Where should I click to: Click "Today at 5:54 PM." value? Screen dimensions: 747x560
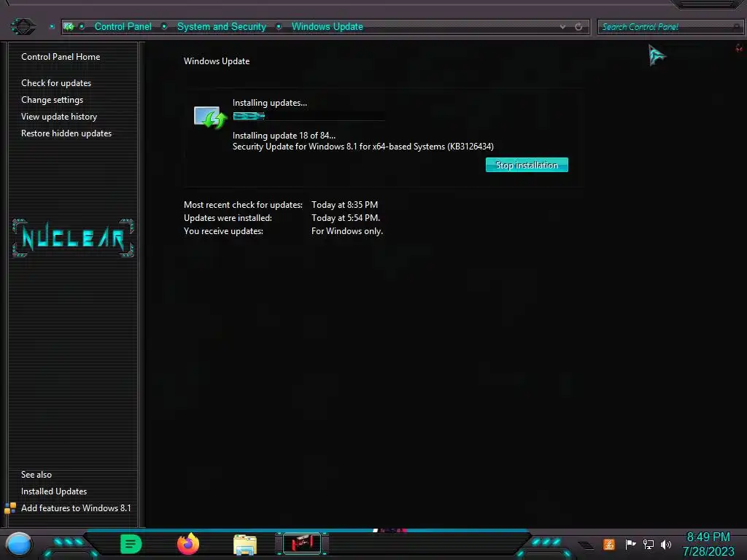click(x=346, y=218)
